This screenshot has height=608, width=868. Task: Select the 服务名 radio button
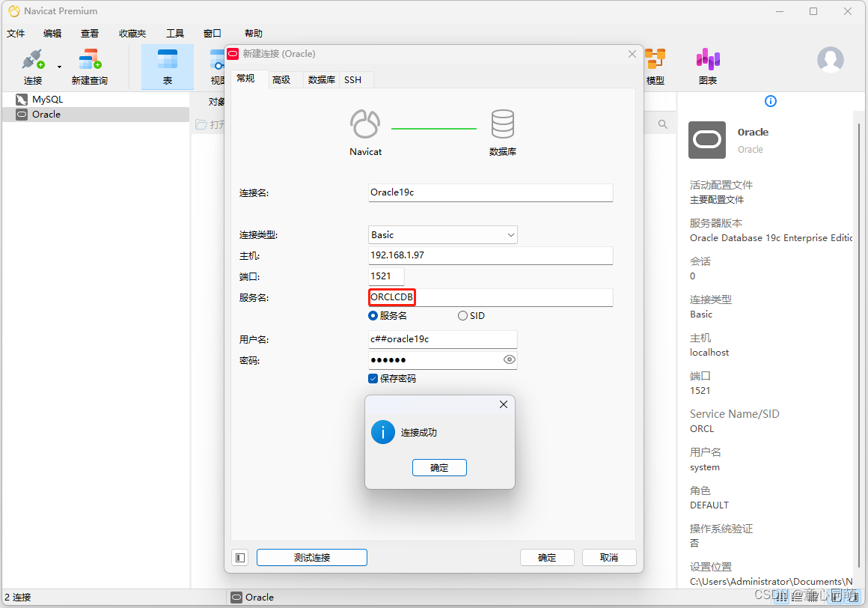coord(373,315)
